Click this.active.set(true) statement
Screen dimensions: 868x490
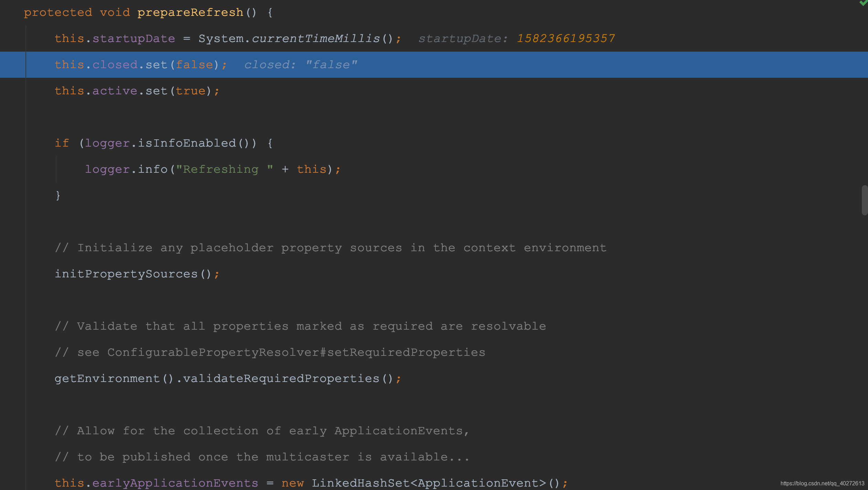[137, 91]
